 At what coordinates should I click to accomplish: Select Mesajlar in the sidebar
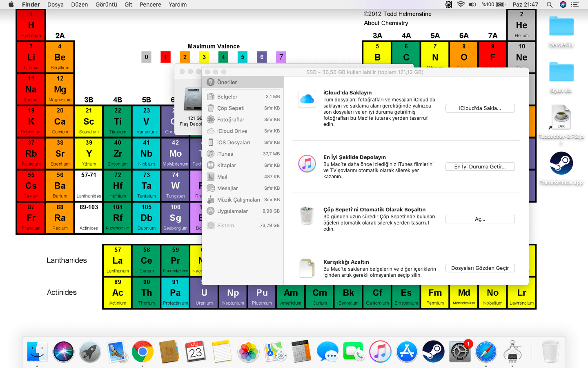pyautogui.click(x=243, y=188)
